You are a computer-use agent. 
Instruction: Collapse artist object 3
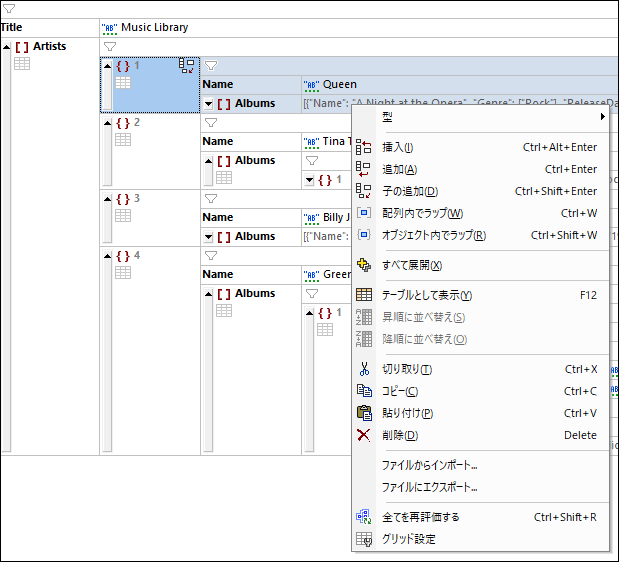point(108,199)
